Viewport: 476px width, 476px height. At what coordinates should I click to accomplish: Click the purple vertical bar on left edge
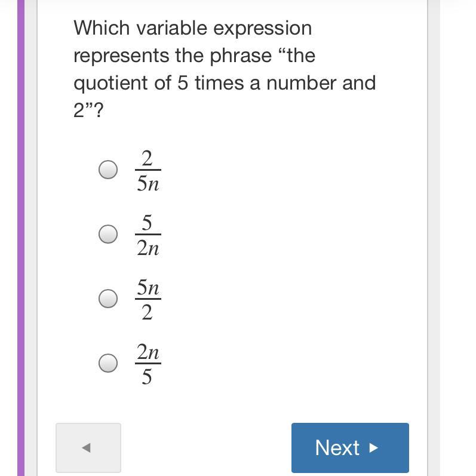coord(21,238)
